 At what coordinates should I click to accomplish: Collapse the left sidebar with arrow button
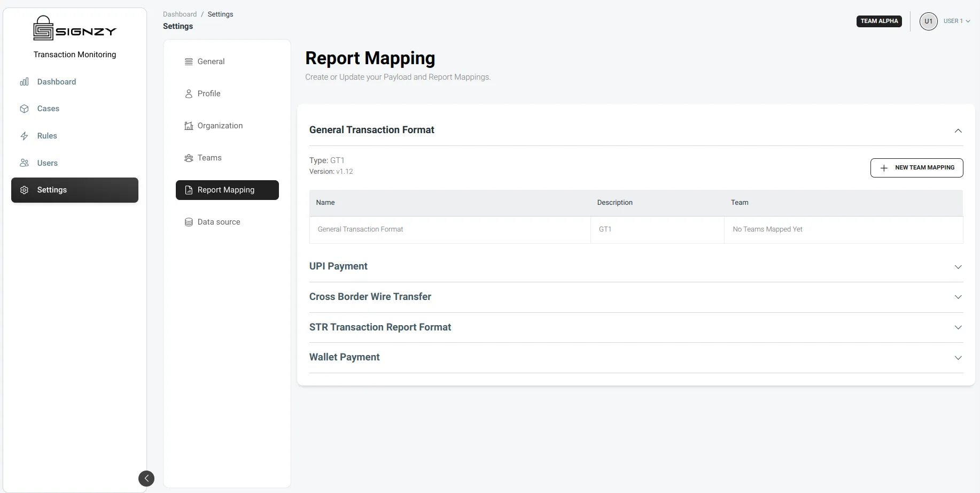(146, 478)
